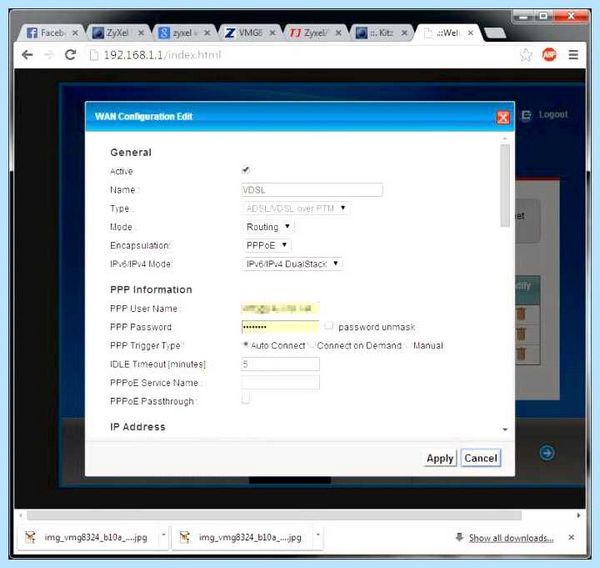Click the page icon in address bar

coord(94,55)
